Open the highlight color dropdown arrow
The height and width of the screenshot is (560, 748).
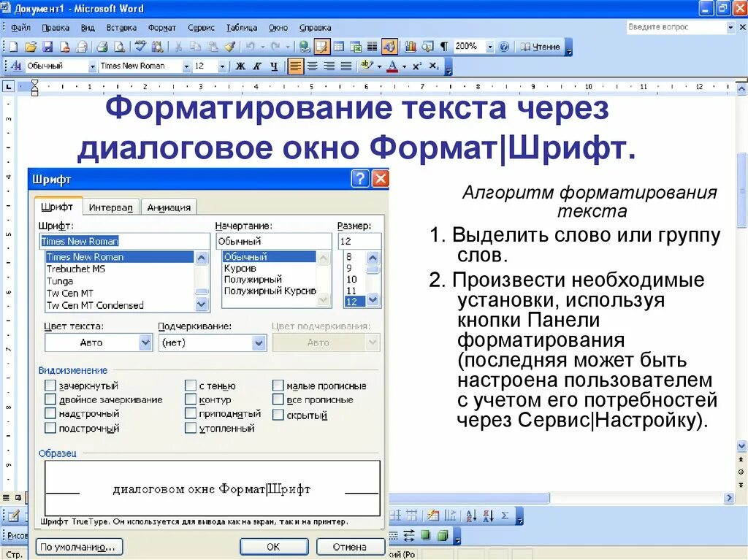click(x=379, y=66)
